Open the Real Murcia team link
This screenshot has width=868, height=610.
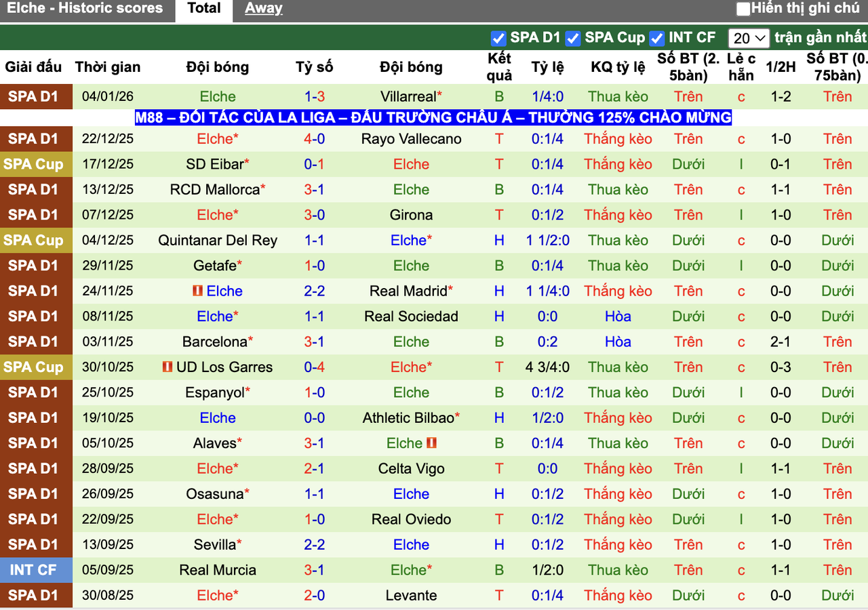(218, 571)
